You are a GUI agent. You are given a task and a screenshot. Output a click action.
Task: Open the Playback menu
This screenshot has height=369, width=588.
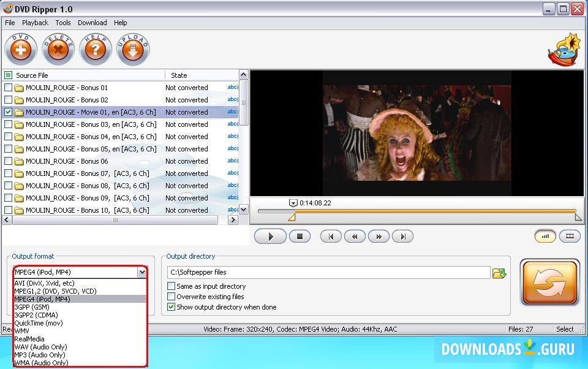[35, 23]
